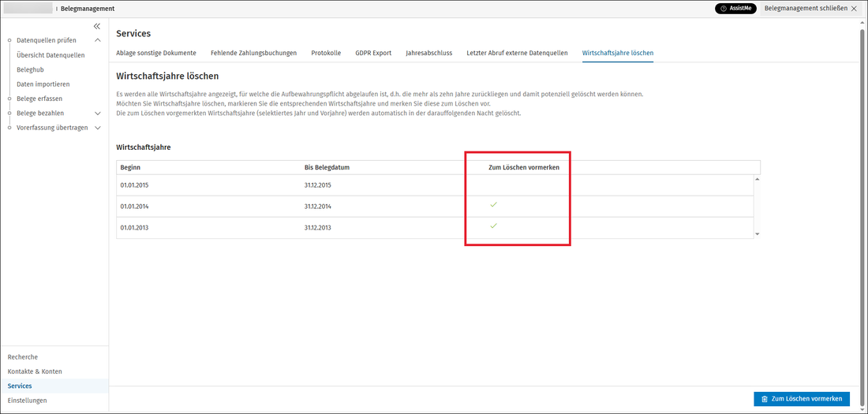Open the Jahresabschluss tab
The height and width of the screenshot is (414, 868).
429,53
